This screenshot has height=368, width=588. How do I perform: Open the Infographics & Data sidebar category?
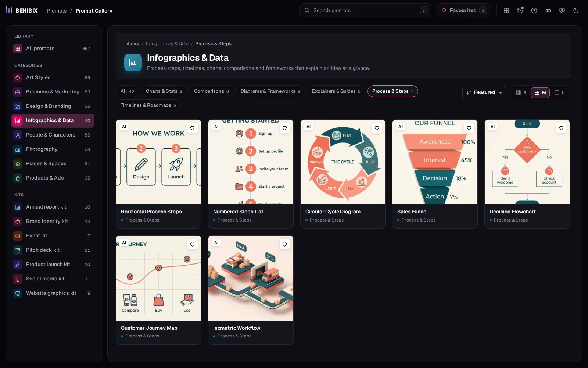(53, 121)
